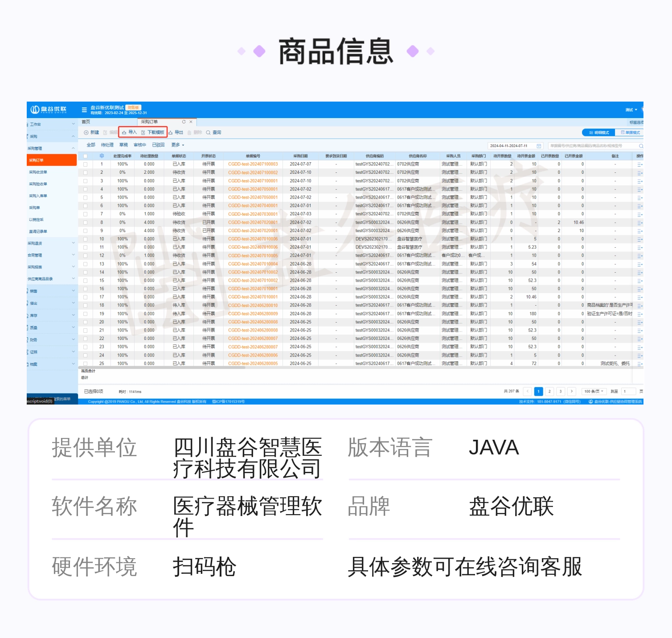The image size is (672, 638).
Task: Go to page 2
Action: point(549,391)
